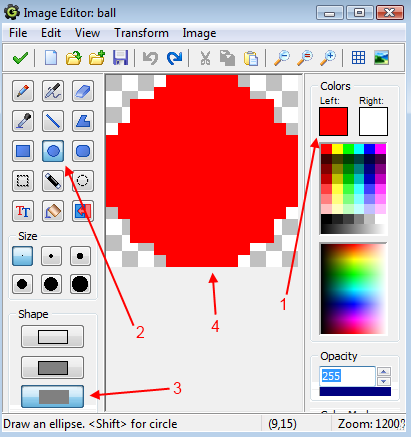The image size is (411, 437).
Task: Pick pure yellow from the palette's top row
Action: point(337,149)
